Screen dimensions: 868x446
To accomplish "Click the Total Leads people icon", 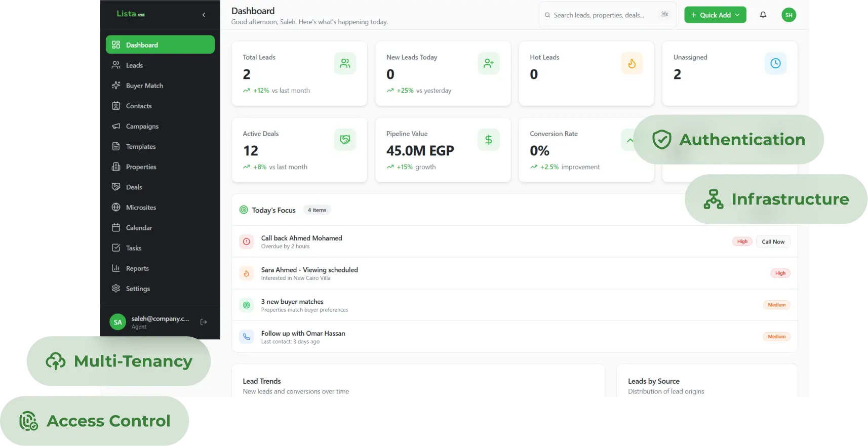I will click(x=345, y=63).
